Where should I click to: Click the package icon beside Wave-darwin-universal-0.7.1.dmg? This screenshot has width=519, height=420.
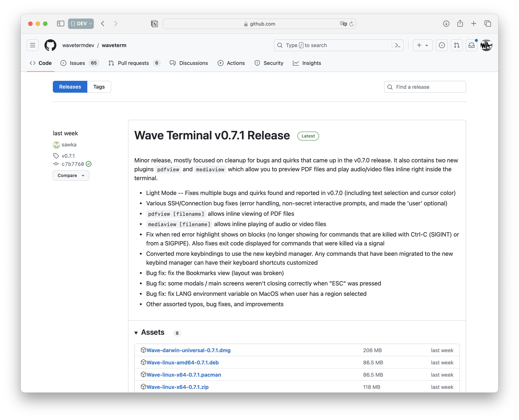(x=143, y=350)
